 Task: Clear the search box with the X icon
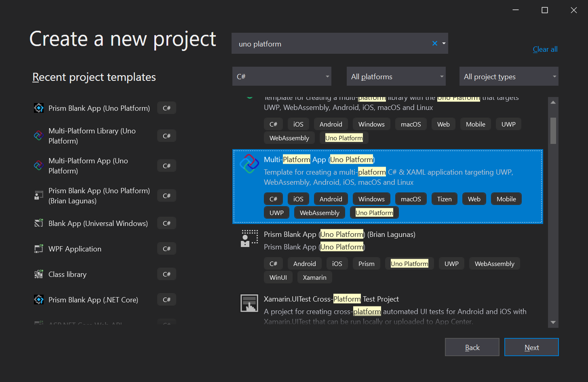435,43
